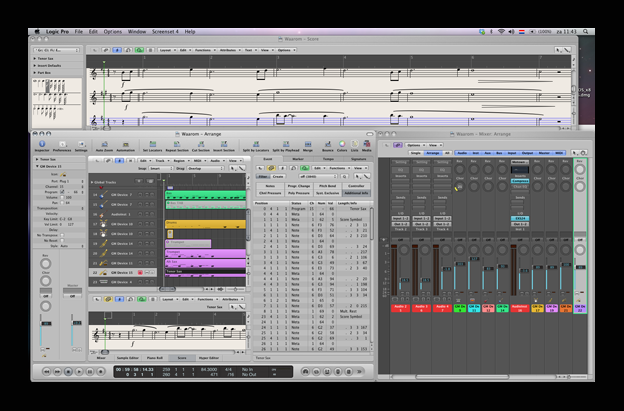Image resolution: width=624 pixels, height=411 pixels.
Task: Select All view in the Mixer
Action: [447, 153]
